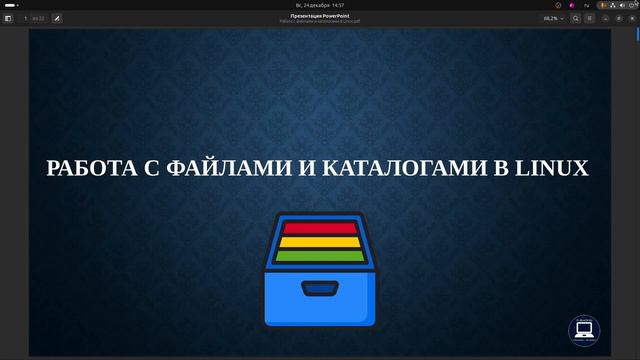Click the file drawer illustration
The image size is (640, 360).
pyautogui.click(x=320, y=269)
